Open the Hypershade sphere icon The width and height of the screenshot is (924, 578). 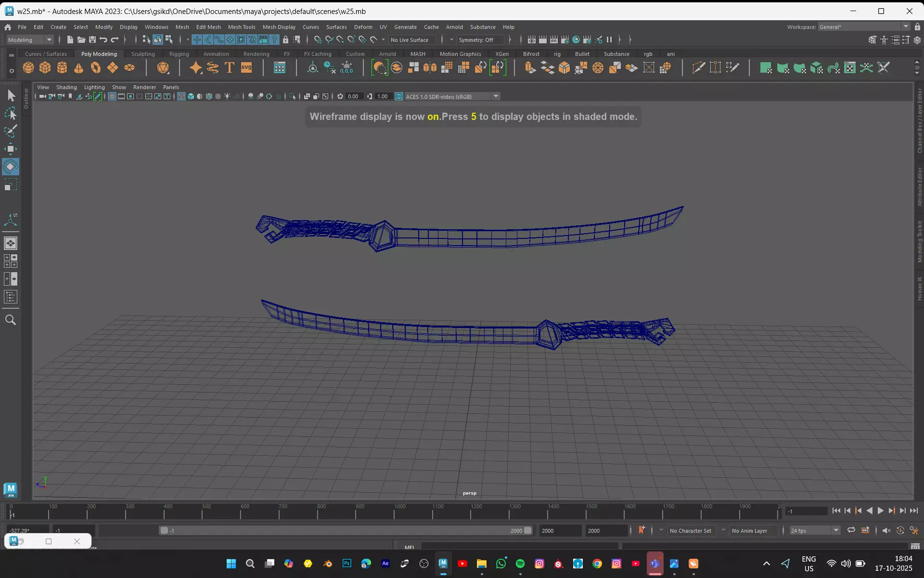pyautogui.click(x=576, y=40)
